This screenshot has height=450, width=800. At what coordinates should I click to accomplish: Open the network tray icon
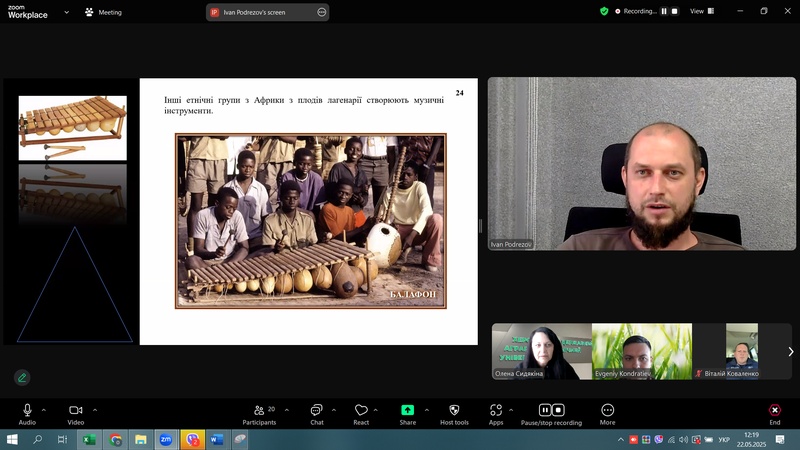(671, 439)
